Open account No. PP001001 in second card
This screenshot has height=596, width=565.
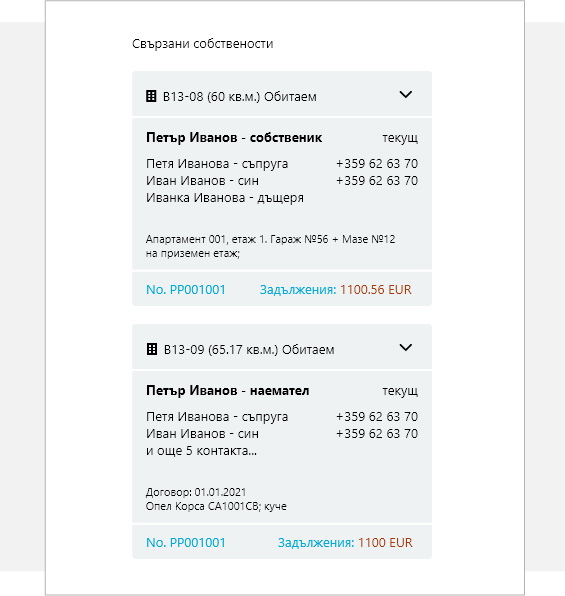pos(186,542)
